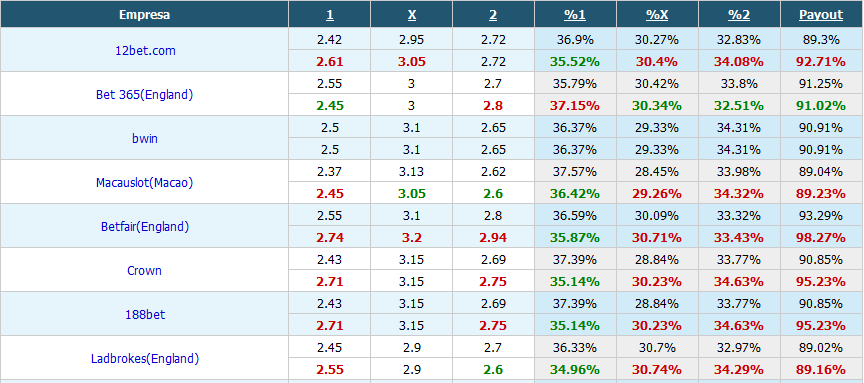864x383 pixels.
Task: Click the Empresa column header
Action: point(144,15)
